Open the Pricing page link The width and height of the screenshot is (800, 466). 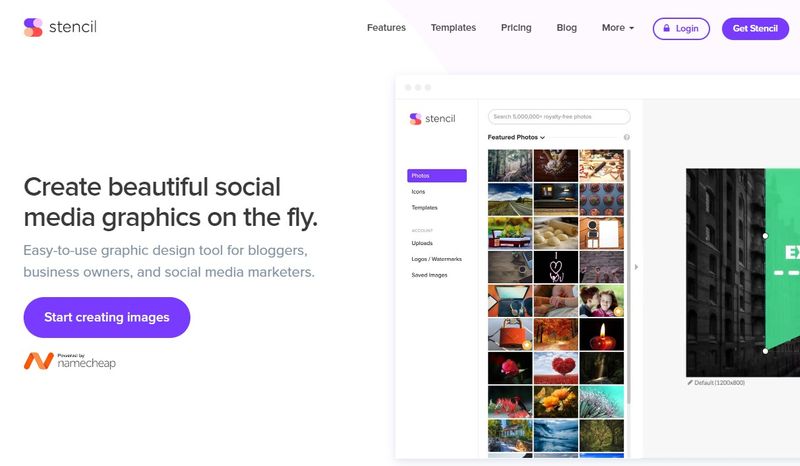click(516, 28)
